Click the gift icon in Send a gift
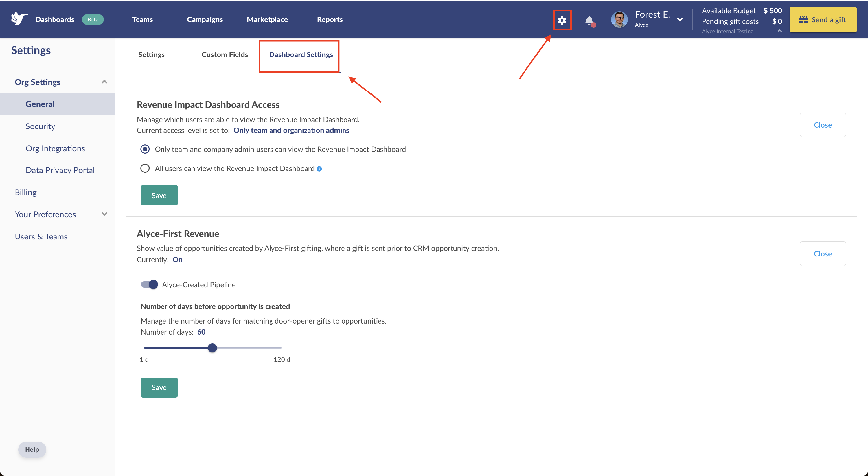 point(803,20)
